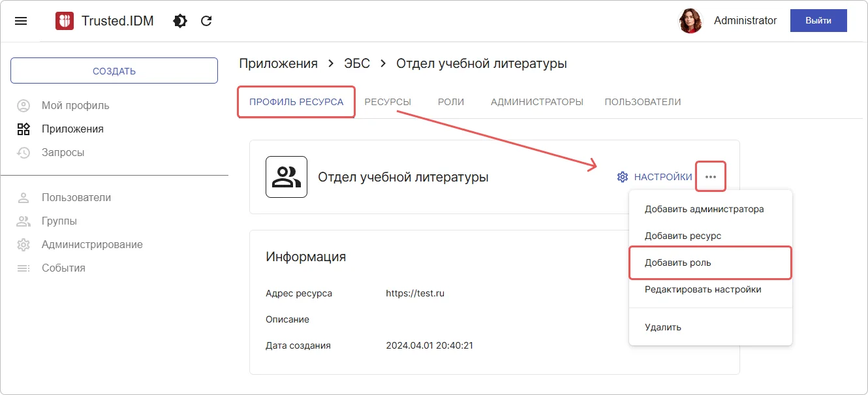Open the Administrator avatar profile picture
The width and height of the screenshot is (868, 395).
point(690,21)
